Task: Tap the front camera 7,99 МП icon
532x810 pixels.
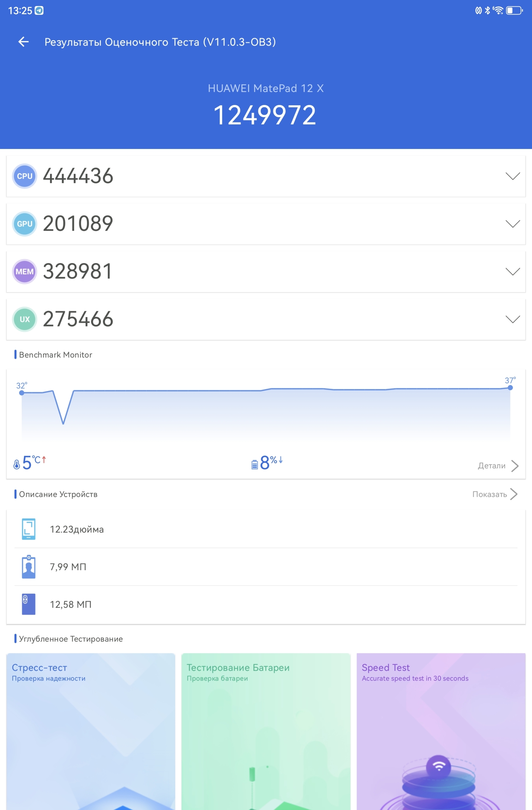Action: tap(28, 567)
